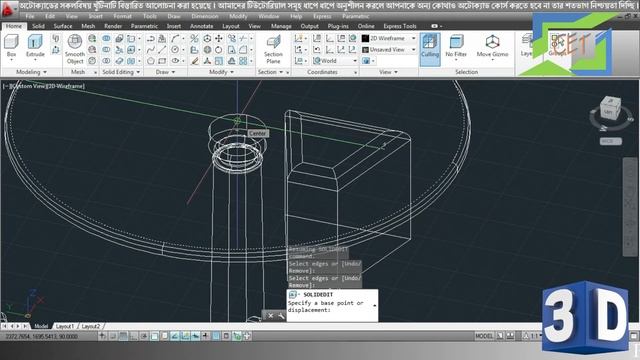Viewport: 640px width, 360px height.
Task: Select the Rectangle draw tool
Action: tap(162, 61)
